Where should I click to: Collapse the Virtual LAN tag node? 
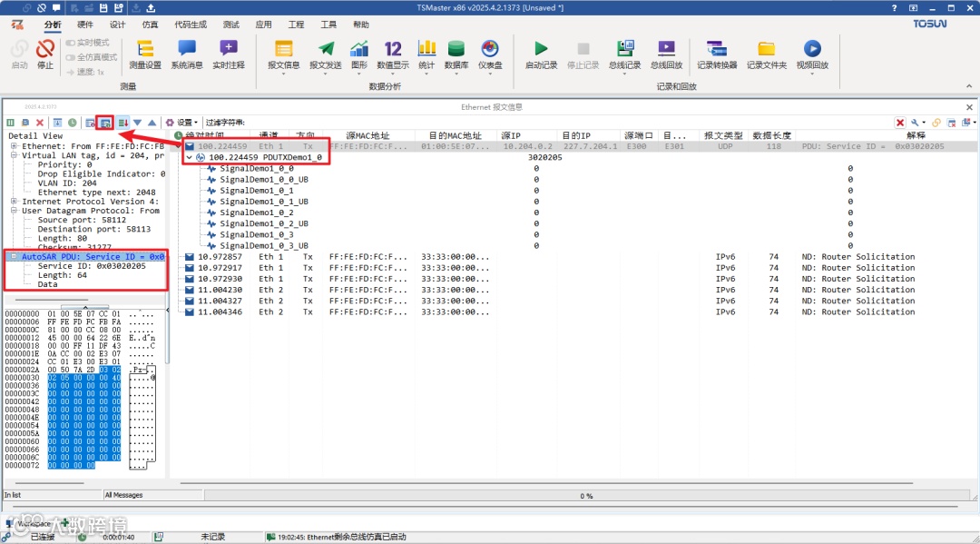14,155
